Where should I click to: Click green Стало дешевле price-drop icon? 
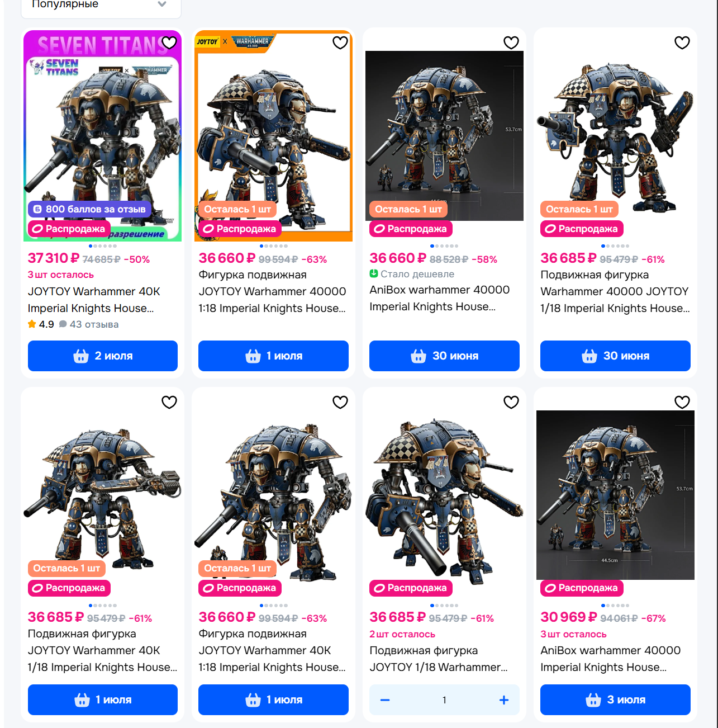[374, 273]
